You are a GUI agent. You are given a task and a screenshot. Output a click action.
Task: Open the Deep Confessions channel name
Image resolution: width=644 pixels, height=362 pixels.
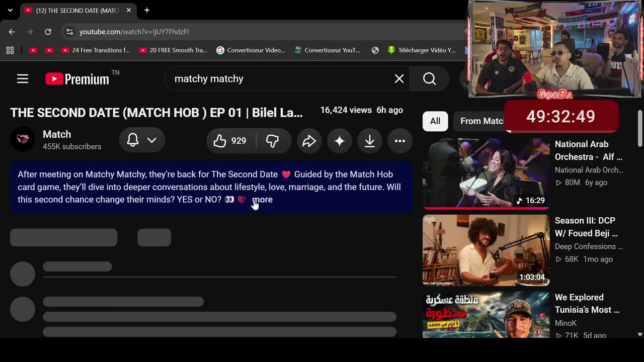(x=589, y=246)
